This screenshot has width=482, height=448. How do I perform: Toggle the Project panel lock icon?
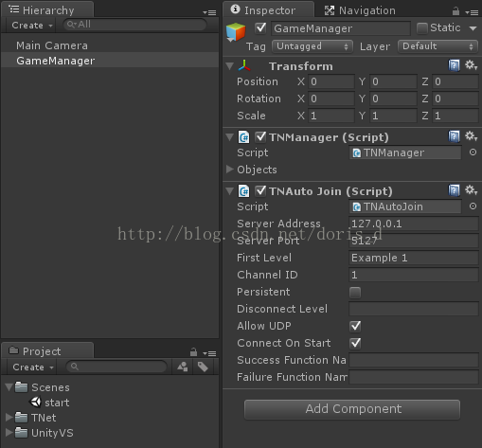[x=193, y=351]
